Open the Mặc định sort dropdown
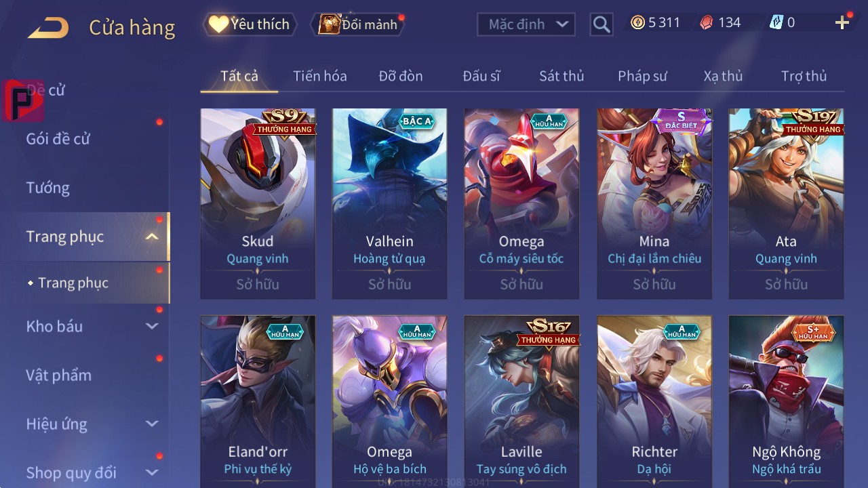This screenshot has width=868, height=488. pos(526,24)
